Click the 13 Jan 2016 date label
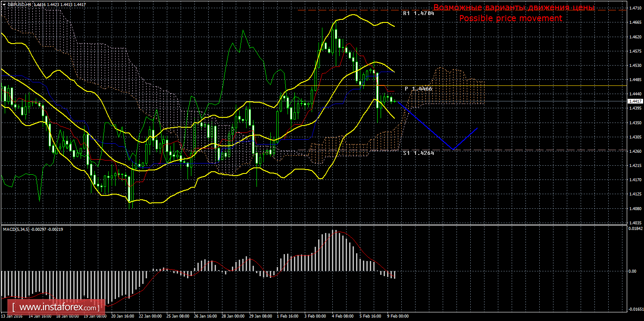Screen dimensions: 644x321 [x=12, y=316]
